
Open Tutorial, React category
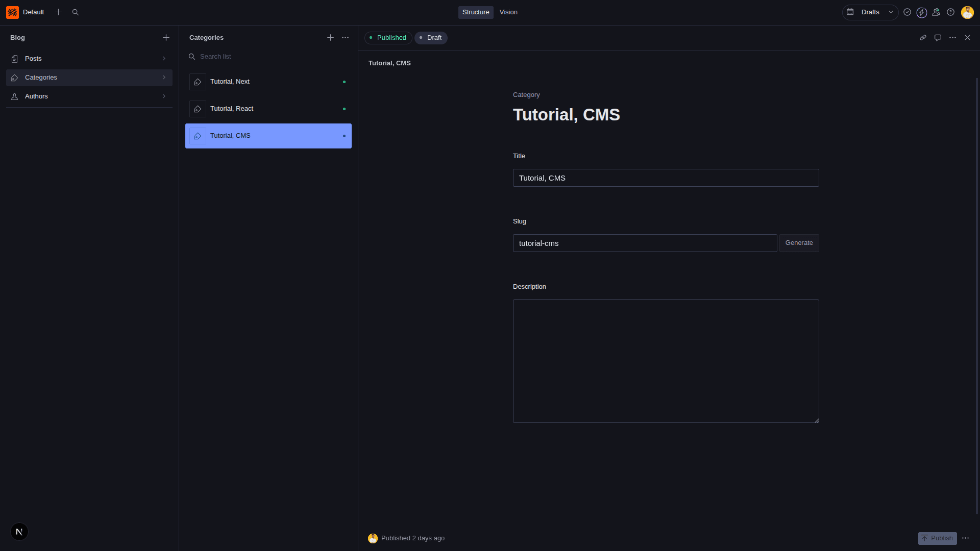click(268, 109)
